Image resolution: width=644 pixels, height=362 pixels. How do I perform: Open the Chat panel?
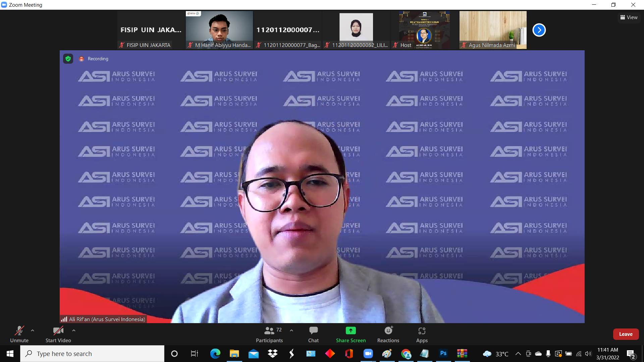313,334
